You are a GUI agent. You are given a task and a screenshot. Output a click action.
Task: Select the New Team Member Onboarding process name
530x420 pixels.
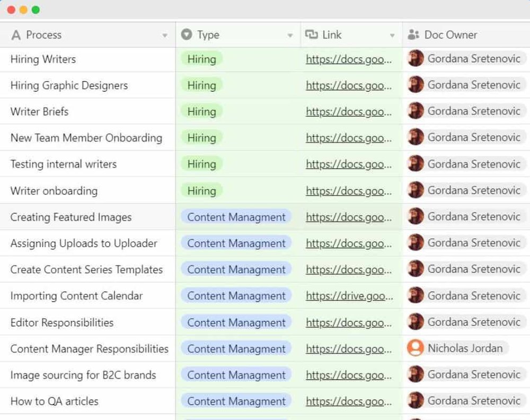point(86,137)
